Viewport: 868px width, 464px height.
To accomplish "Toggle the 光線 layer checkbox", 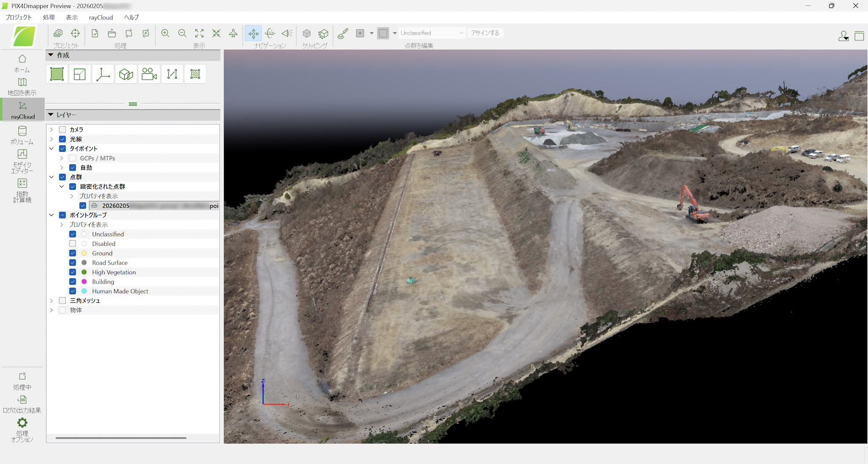I will pos(62,139).
